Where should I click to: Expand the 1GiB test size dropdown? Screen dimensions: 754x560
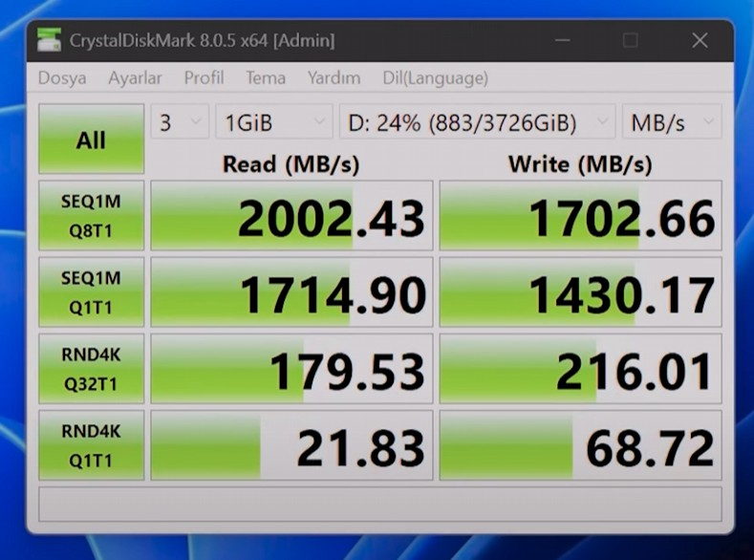pyautogui.click(x=274, y=122)
